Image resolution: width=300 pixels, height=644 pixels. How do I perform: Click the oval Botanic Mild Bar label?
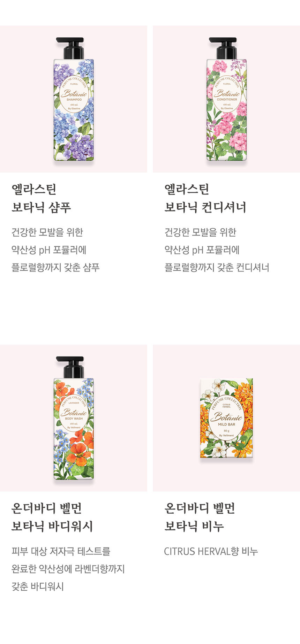tap(226, 418)
